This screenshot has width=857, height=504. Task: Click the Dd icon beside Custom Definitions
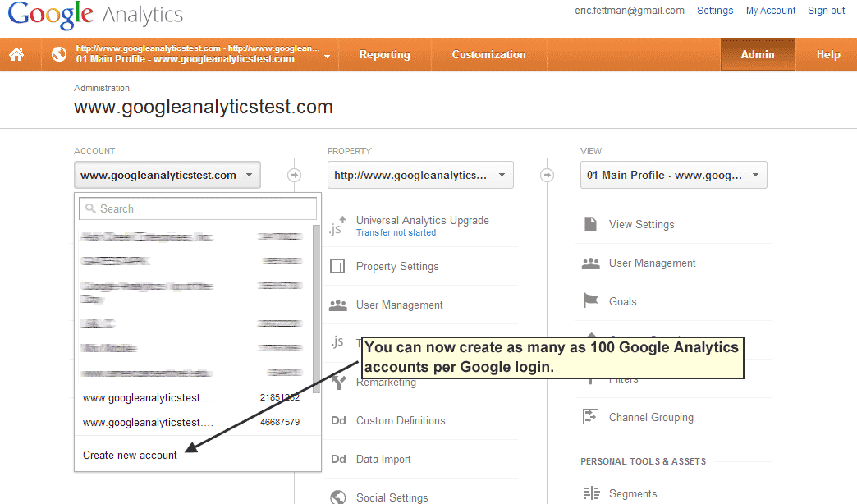(338, 420)
